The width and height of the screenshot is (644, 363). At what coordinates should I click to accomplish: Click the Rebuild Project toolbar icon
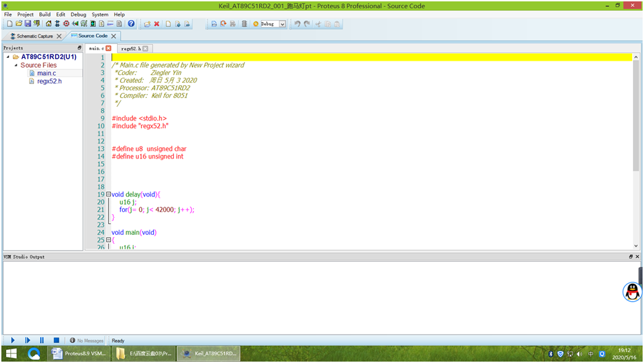point(223,24)
